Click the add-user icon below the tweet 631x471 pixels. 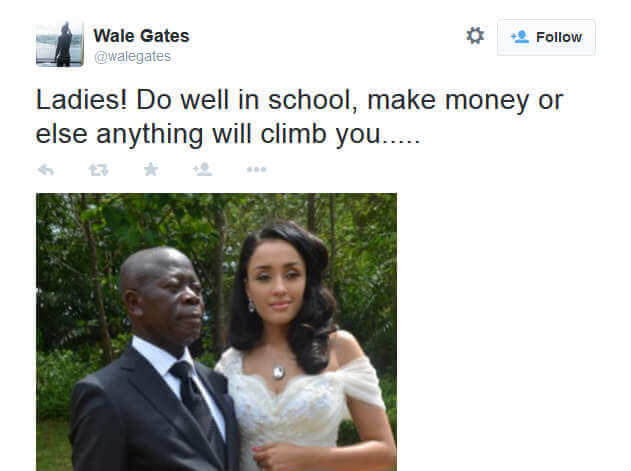(x=202, y=169)
